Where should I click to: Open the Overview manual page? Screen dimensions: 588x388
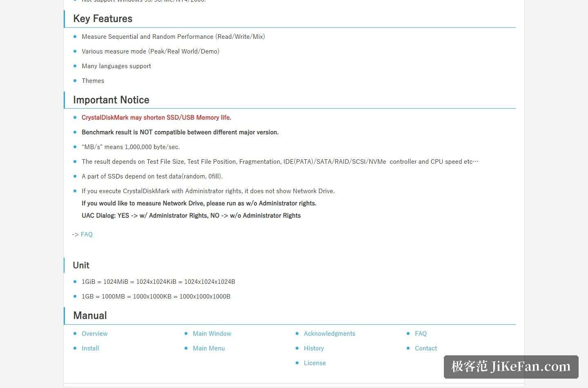(95, 334)
